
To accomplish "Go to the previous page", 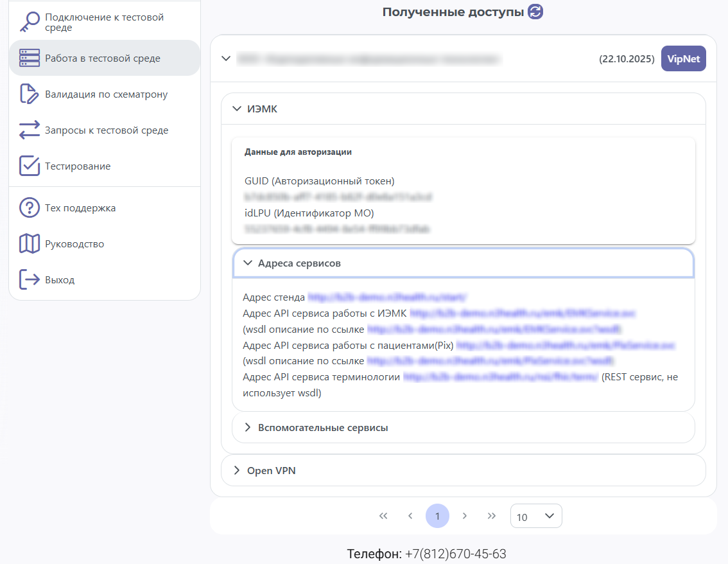I will [410, 516].
